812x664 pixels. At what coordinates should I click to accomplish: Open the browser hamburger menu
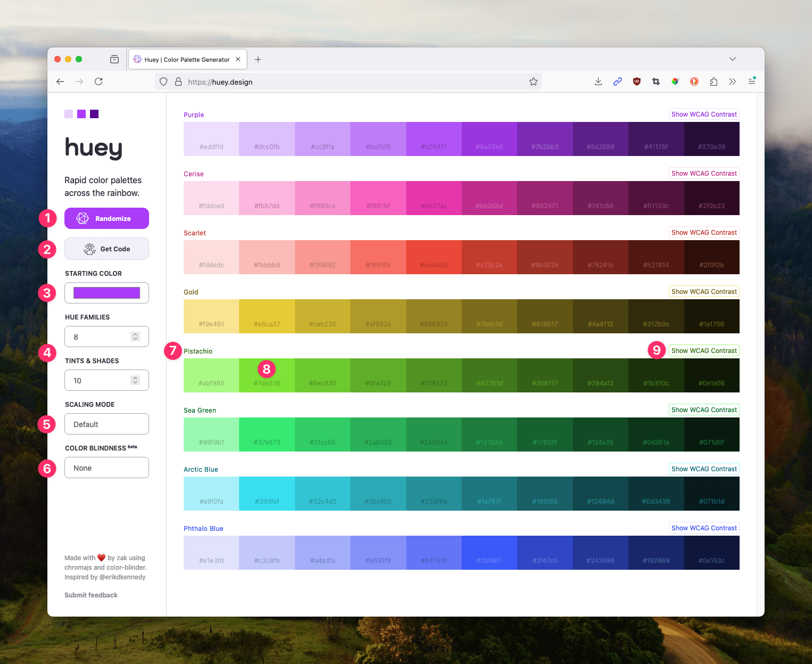coord(752,81)
